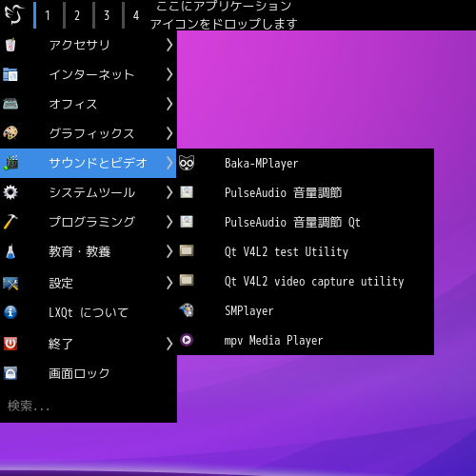Switch to virtual desktop 3
The image size is (476, 476).
pos(107,15)
